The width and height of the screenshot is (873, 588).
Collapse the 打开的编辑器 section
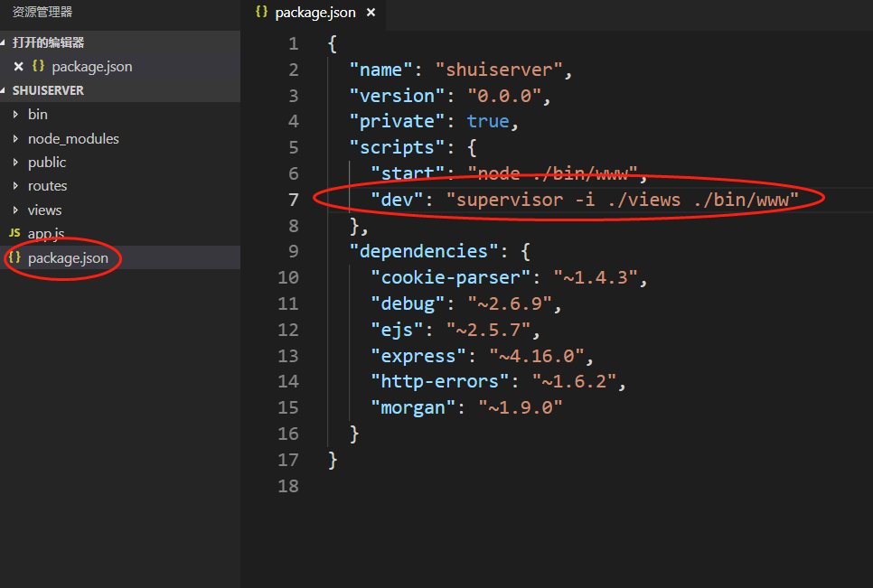3,42
